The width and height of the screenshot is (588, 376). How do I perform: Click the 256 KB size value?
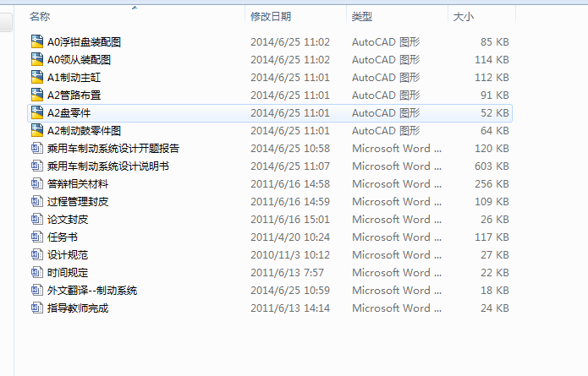point(492,183)
